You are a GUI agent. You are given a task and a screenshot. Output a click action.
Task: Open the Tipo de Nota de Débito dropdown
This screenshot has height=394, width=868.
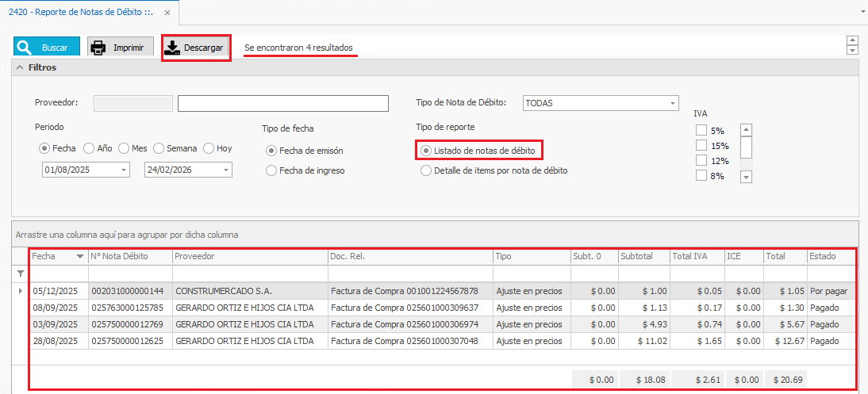[x=673, y=103]
